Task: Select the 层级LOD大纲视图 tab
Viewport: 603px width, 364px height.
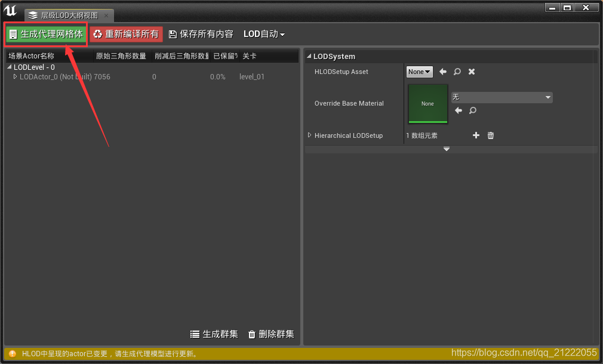Action: pos(70,16)
